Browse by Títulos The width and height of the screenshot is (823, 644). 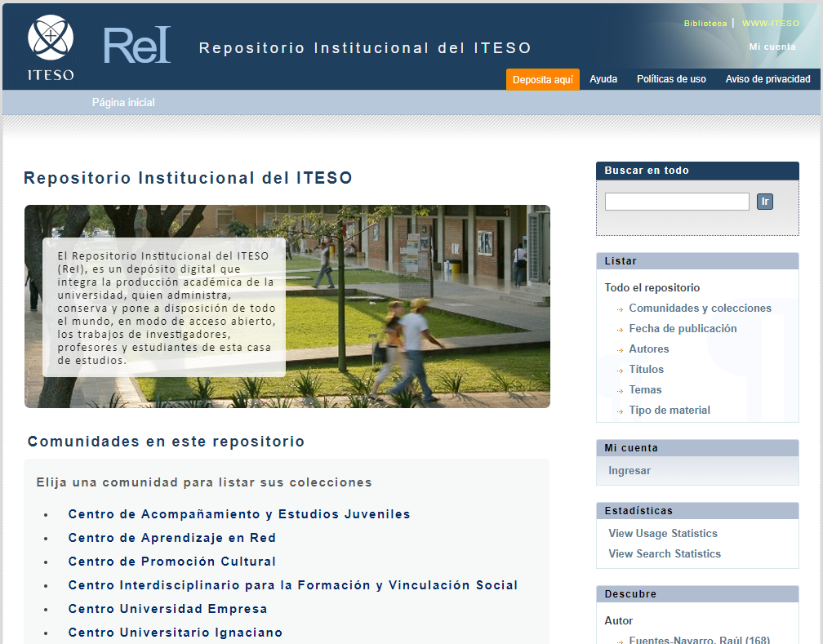click(646, 370)
